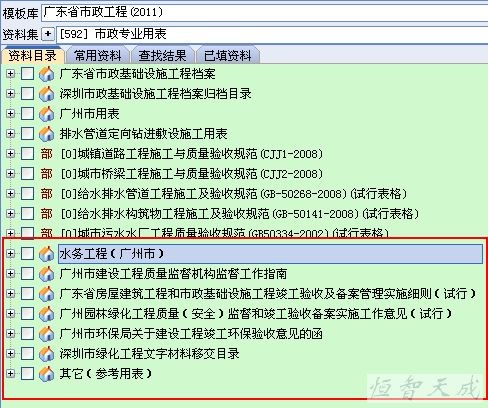Click house icon beside 广东省市政基础设施工程档案
The image size is (488, 408).
click(46, 74)
